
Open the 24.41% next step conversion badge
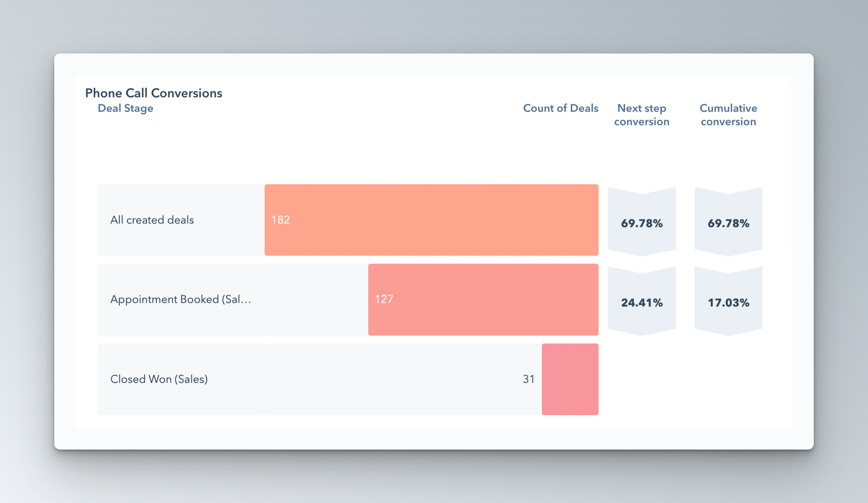coord(641,303)
